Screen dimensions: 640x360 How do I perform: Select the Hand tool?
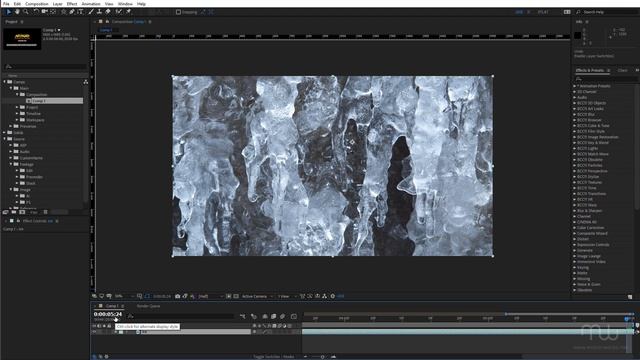point(17,12)
